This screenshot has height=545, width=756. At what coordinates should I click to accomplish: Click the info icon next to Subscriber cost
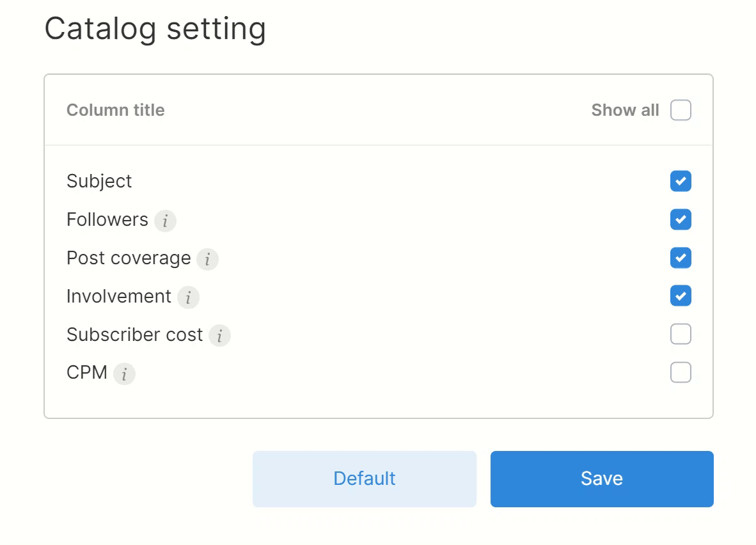click(220, 336)
